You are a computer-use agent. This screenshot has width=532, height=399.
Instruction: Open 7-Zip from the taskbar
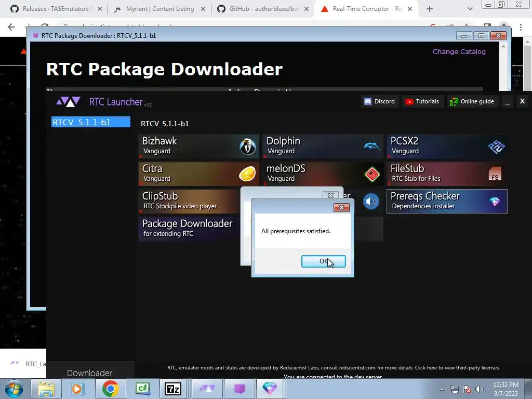(x=173, y=389)
